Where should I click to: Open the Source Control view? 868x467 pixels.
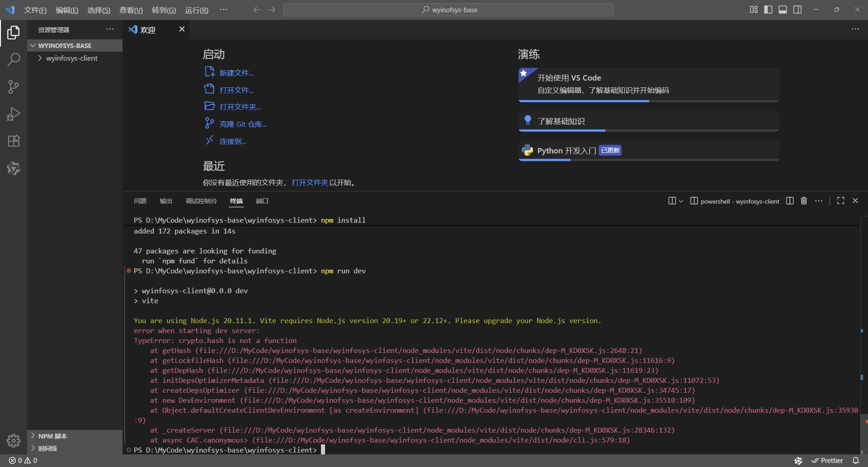(x=14, y=86)
